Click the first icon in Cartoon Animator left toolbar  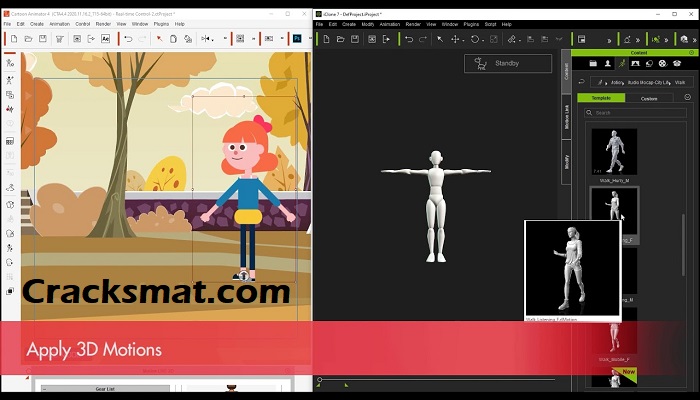[10, 63]
